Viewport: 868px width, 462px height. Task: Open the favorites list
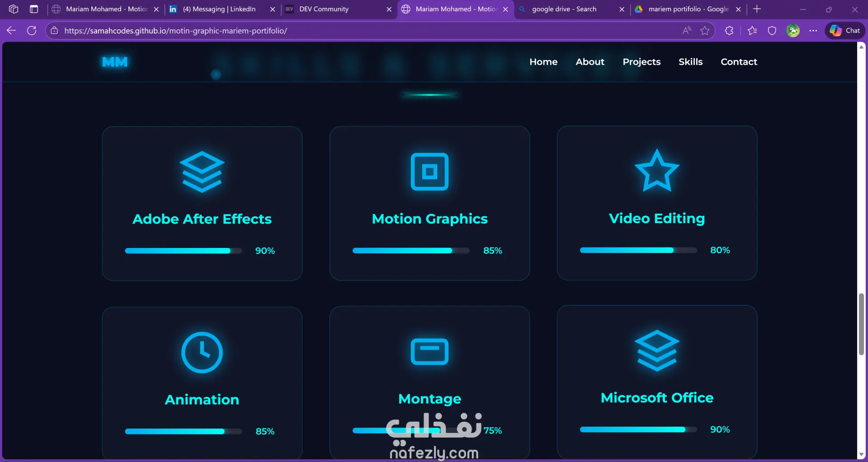click(752, 30)
